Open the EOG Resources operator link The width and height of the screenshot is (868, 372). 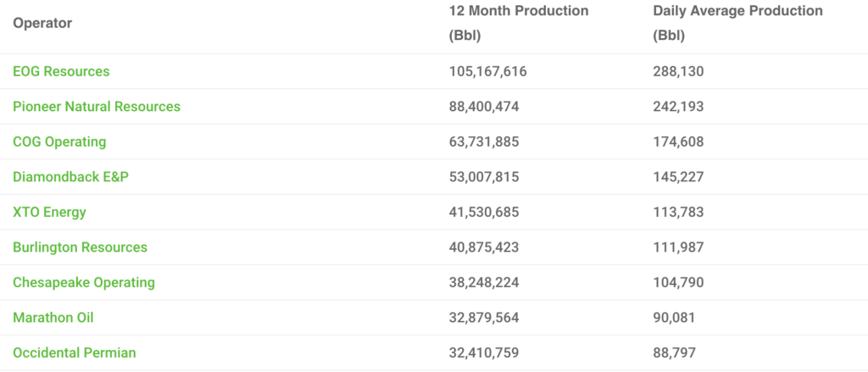click(x=61, y=72)
